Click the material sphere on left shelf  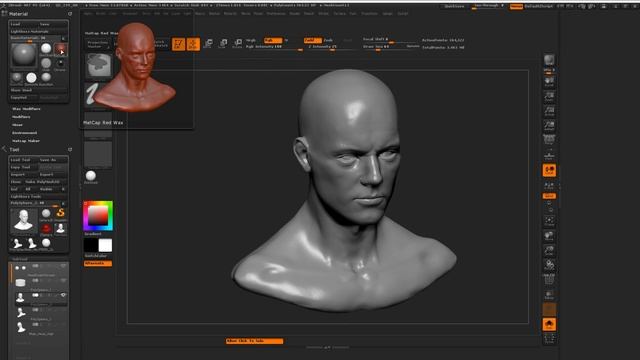click(91, 176)
